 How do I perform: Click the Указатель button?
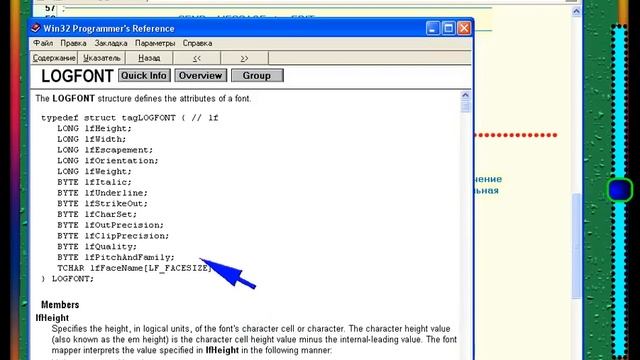(x=102, y=58)
